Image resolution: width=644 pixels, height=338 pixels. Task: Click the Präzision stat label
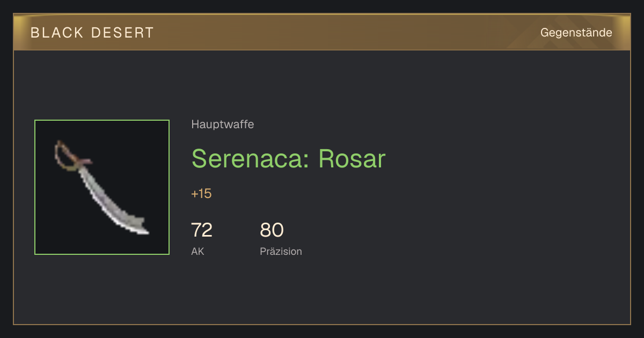(281, 251)
